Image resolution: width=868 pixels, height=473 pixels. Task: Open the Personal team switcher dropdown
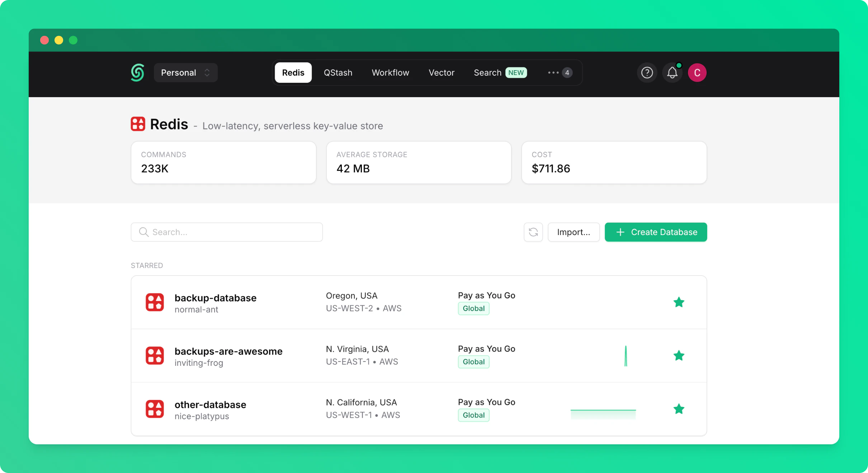185,73
